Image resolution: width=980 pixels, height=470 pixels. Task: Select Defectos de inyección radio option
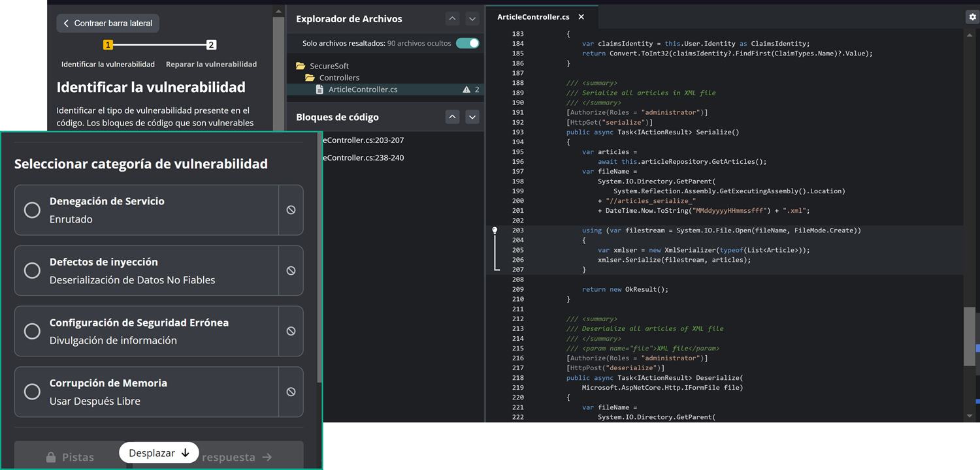click(x=32, y=271)
